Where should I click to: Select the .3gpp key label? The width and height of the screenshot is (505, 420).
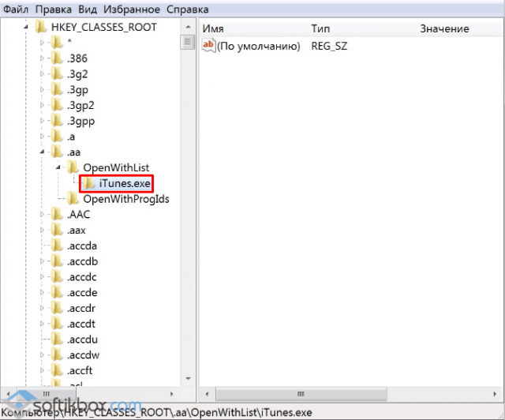(80, 121)
